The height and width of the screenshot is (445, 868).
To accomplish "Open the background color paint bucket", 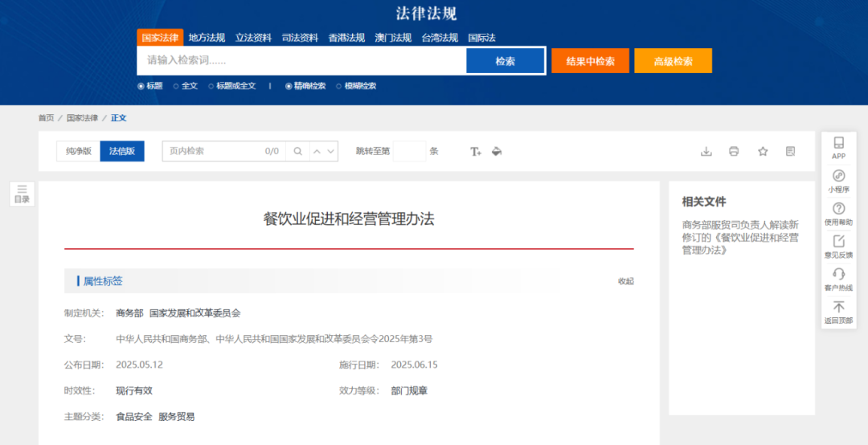I will pos(497,151).
